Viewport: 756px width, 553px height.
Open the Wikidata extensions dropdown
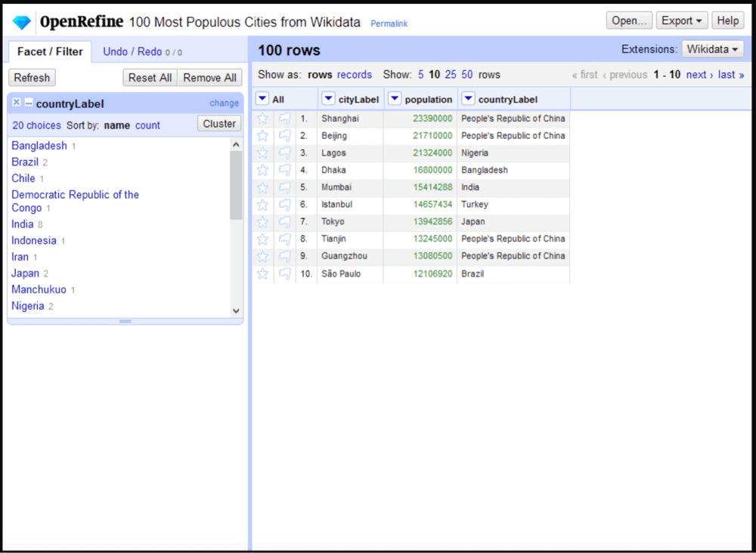tap(712, 49)
